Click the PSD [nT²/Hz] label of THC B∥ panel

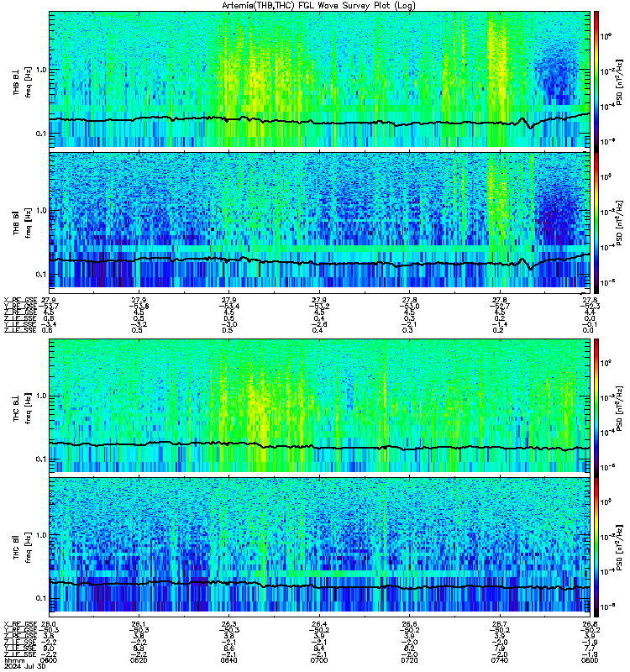coord(619,548)
